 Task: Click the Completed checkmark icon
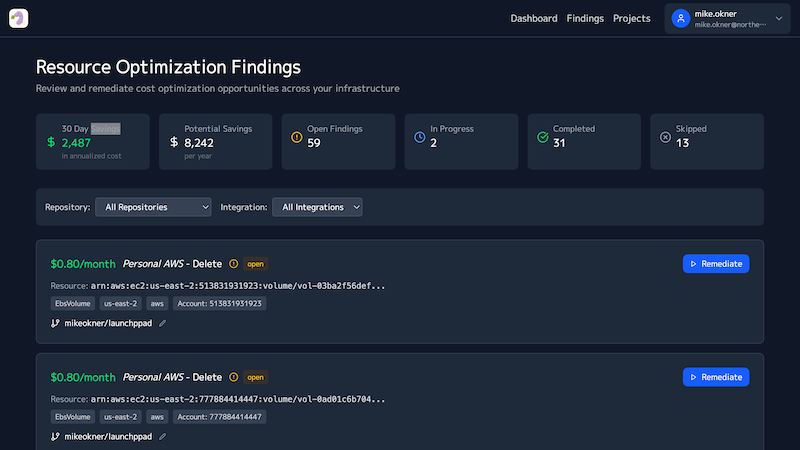543,137
